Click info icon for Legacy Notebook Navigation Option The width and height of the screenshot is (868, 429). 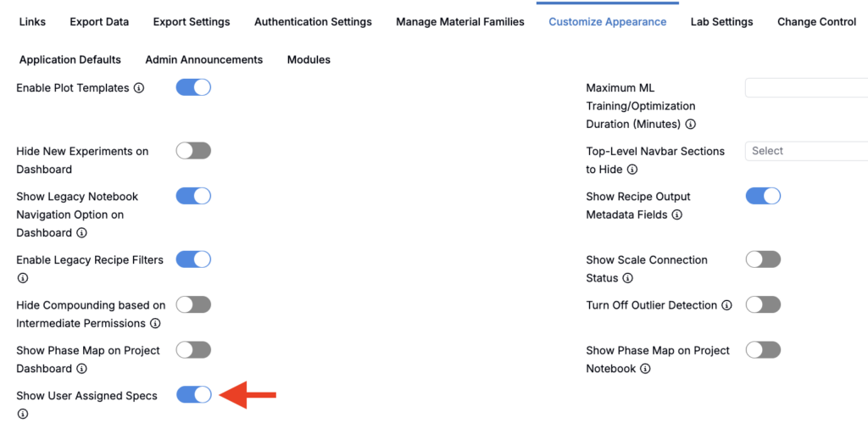point(81,233)
